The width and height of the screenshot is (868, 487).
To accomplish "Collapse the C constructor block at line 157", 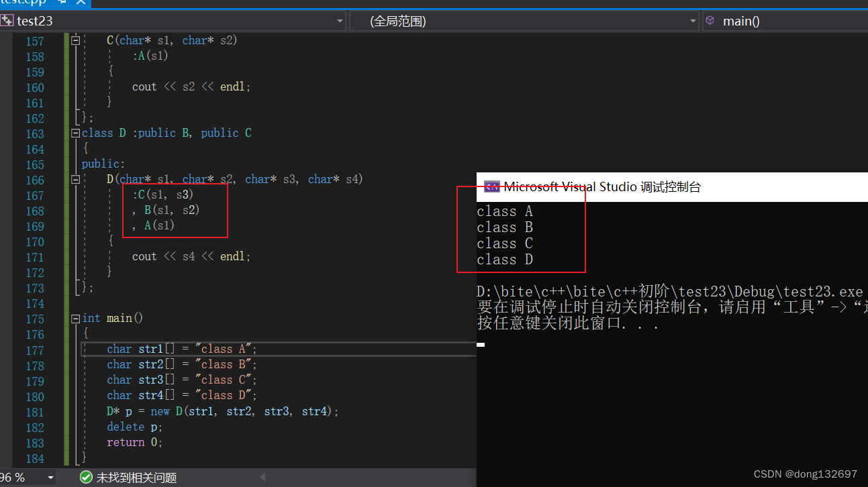I will 75,41.
